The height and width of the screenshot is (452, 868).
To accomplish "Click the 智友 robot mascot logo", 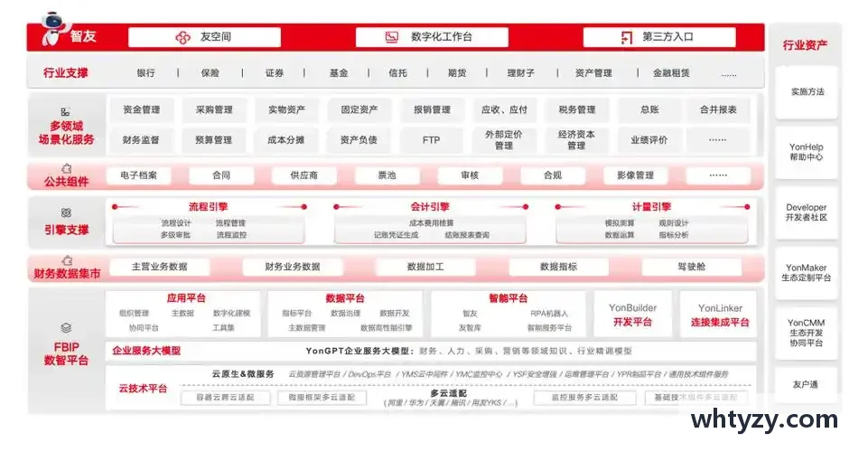I will pyautogui.click(x=54, y=29).
